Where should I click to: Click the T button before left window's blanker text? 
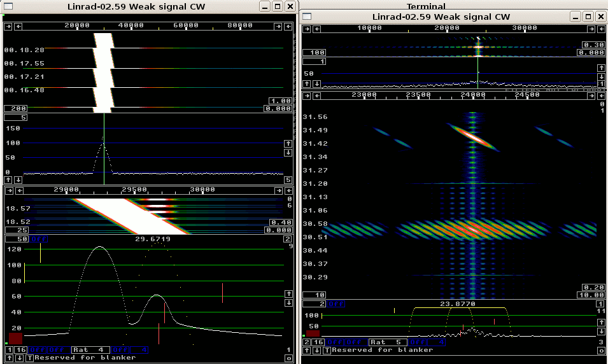click(29, 358)
